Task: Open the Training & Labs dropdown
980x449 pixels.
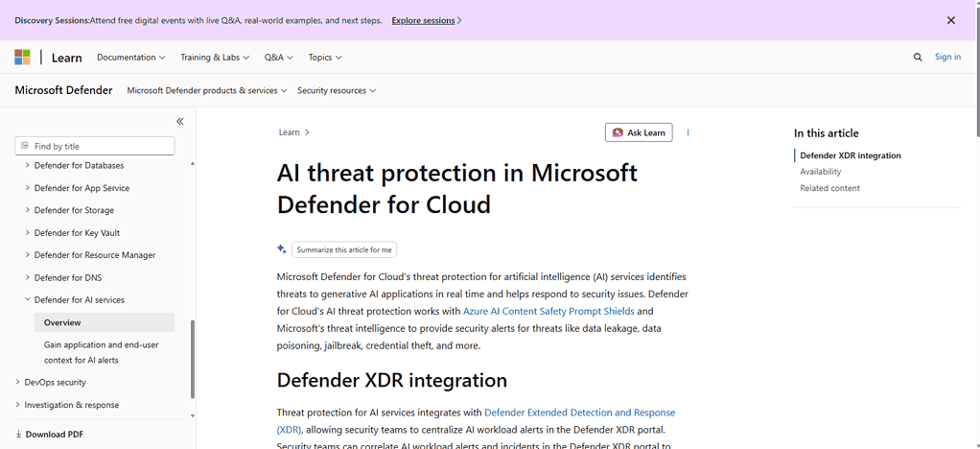Action: [215, 57]
